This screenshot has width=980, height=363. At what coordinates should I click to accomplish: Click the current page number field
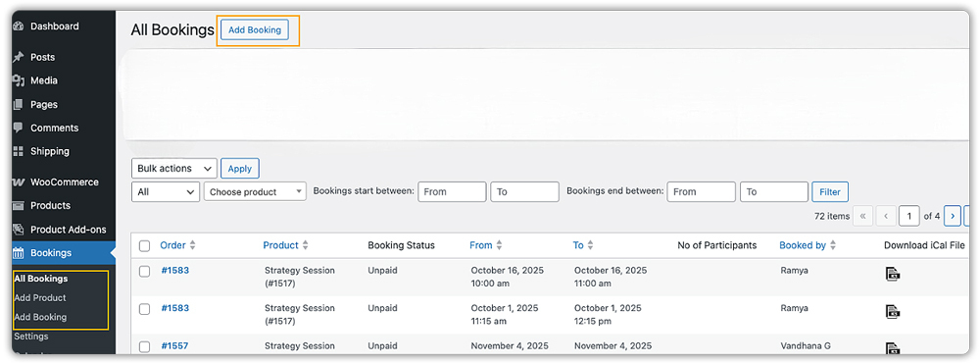(909, 216)
